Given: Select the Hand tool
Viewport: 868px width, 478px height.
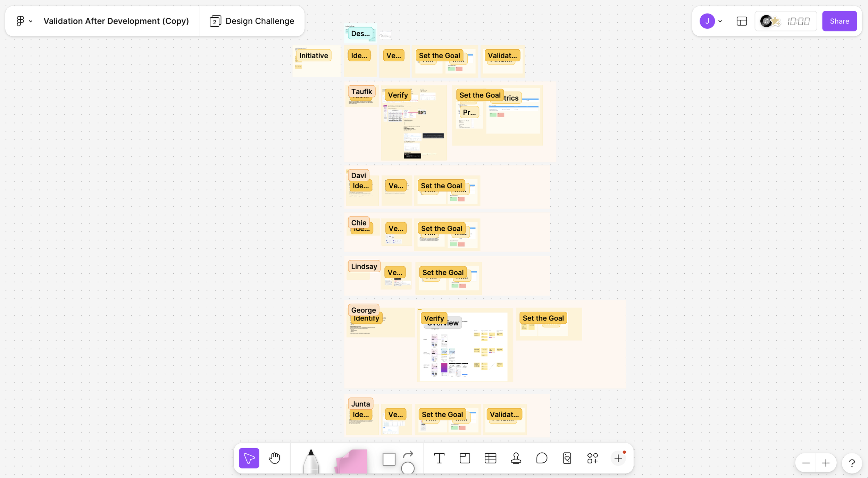Looking at the screenshot, I should [x=274, y=458].
